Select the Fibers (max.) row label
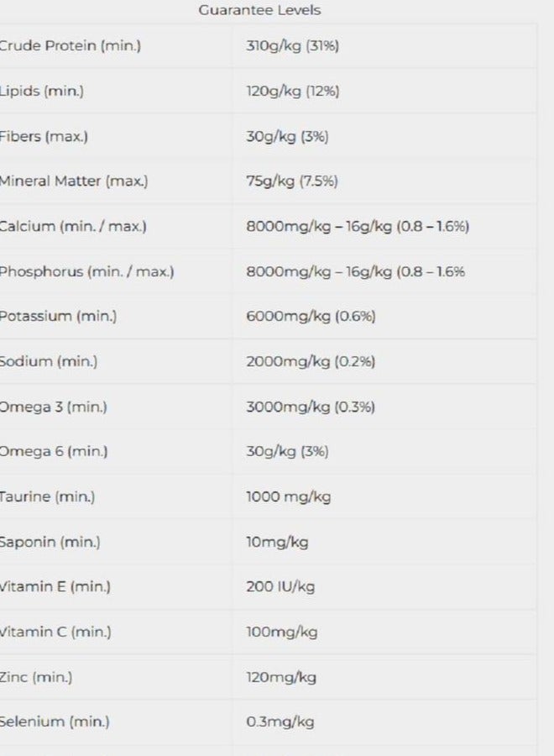This screenshot has height=756, width=554. pos(43,136)
